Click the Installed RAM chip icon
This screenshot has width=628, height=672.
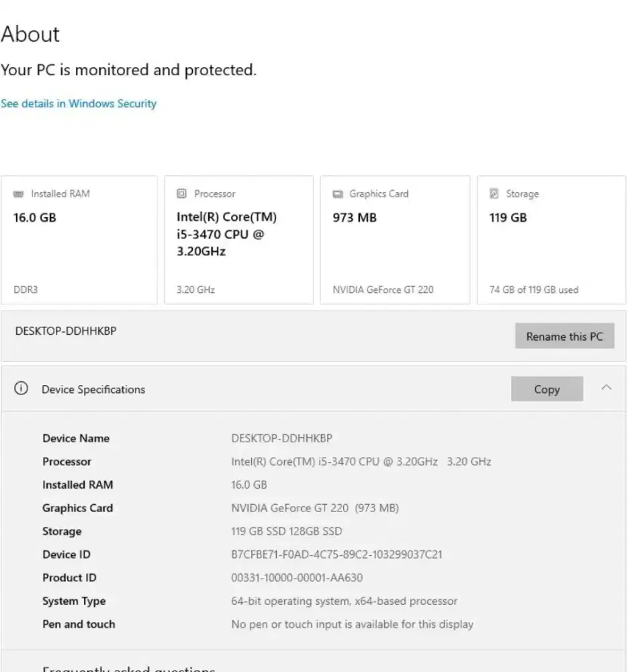[x=18, y=194]
